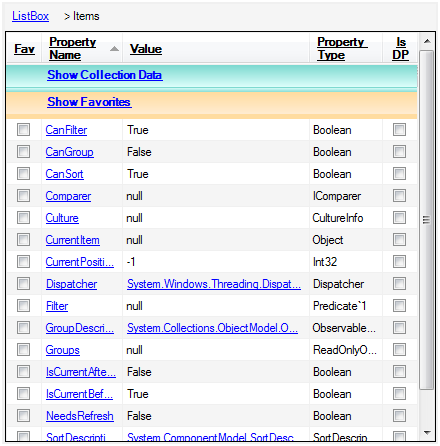Open the Culture property link
The height and width of the screenshot is (446, 440).
(x=62, y=218)
